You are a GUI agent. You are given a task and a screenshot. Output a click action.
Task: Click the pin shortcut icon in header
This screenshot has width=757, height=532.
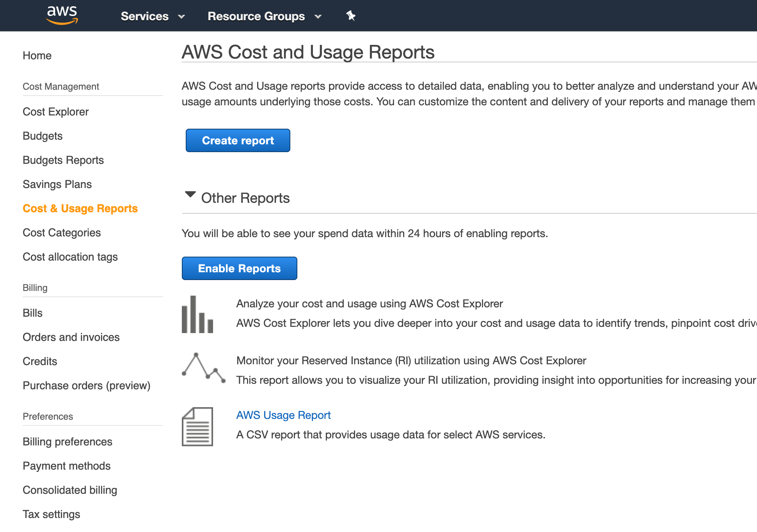point(350,16)
